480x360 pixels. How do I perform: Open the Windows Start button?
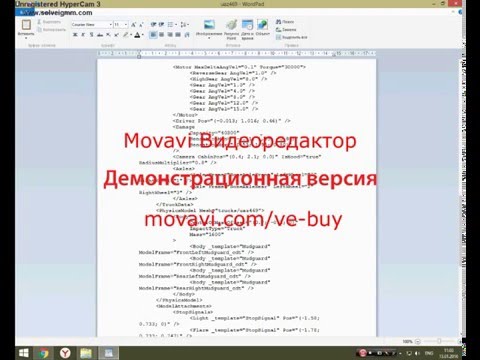click(x=24, y=353)
